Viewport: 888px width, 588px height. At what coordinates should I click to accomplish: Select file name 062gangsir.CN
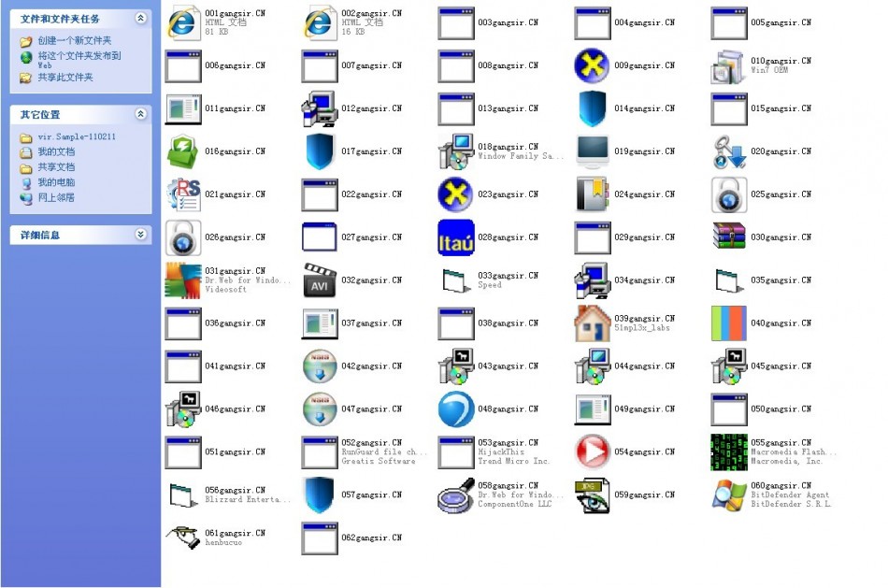click(371, 538)
